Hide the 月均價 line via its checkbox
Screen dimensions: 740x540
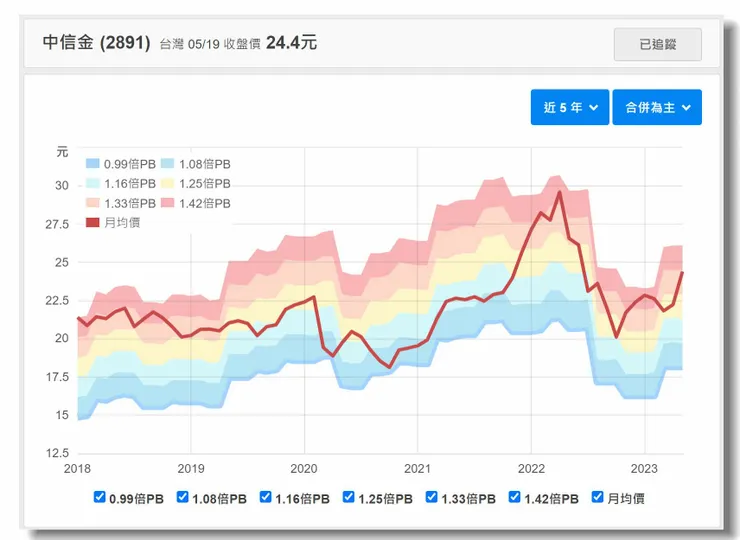click(597, 497)
